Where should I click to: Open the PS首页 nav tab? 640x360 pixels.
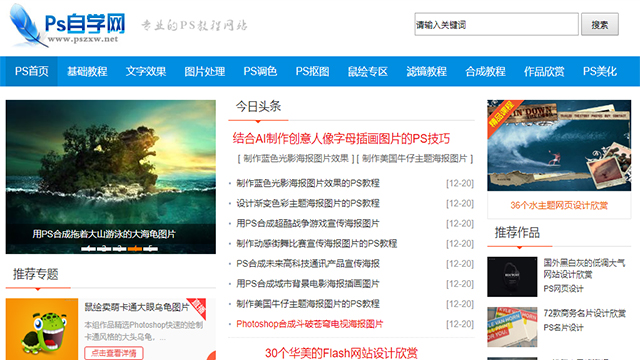[31, 71]
